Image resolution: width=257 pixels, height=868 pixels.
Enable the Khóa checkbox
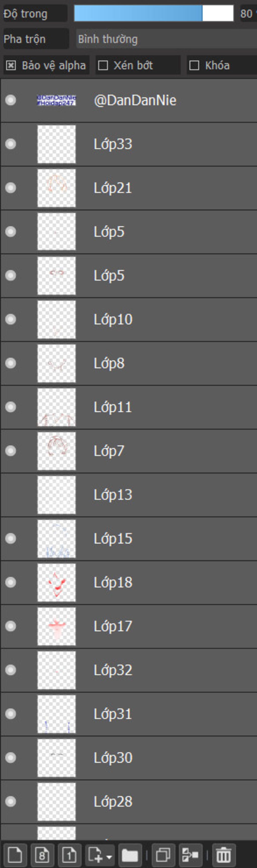[194, 65]
